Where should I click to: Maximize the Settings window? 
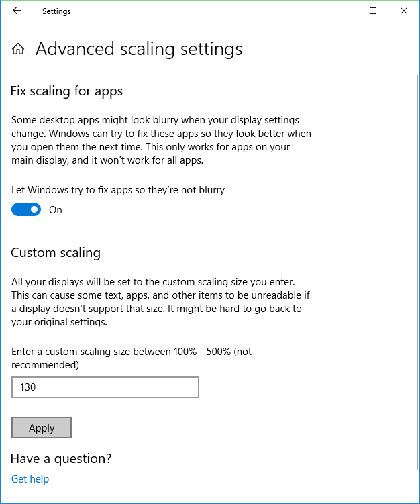click(x=373, y=11)
